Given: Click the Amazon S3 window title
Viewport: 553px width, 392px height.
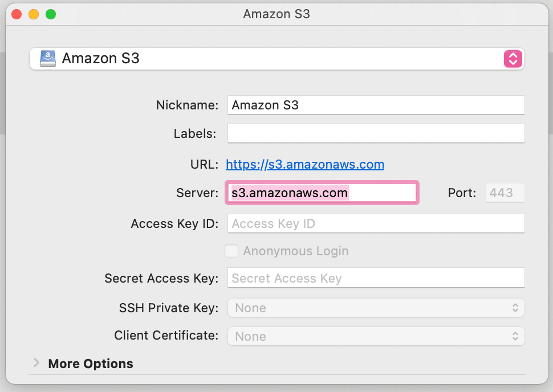Looking at the screenshot, I should (x=276, y=14).
